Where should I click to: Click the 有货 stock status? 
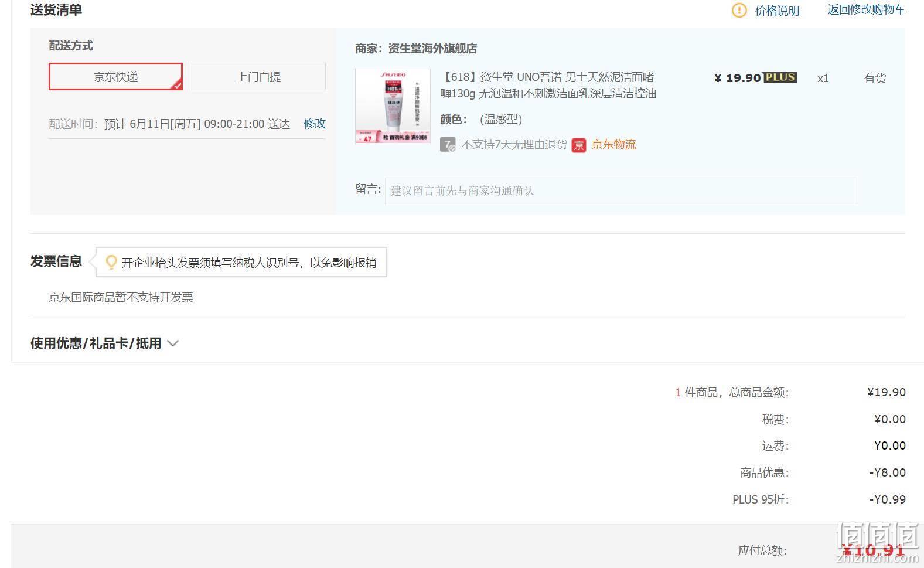875,79
